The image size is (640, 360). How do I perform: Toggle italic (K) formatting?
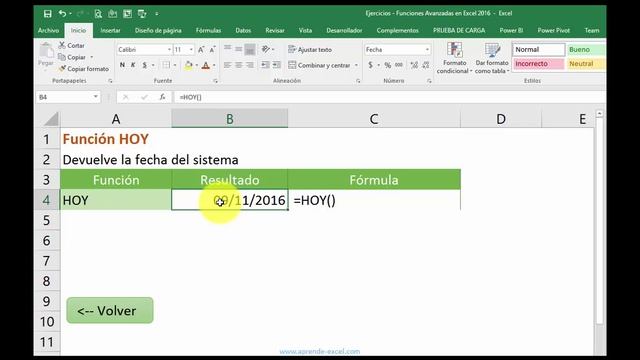(133, 65)
